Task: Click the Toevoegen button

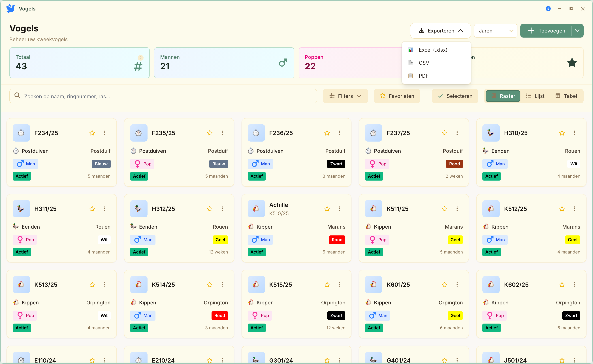Action: click(x=546, y=31)
